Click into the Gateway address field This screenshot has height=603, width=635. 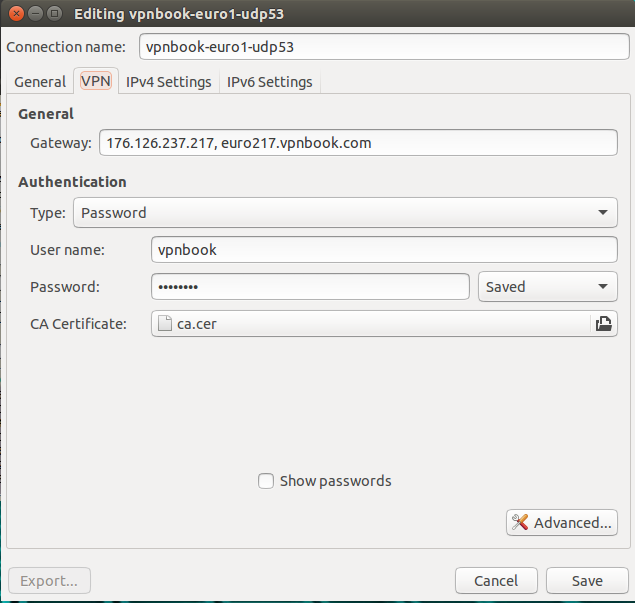point(358,143)
